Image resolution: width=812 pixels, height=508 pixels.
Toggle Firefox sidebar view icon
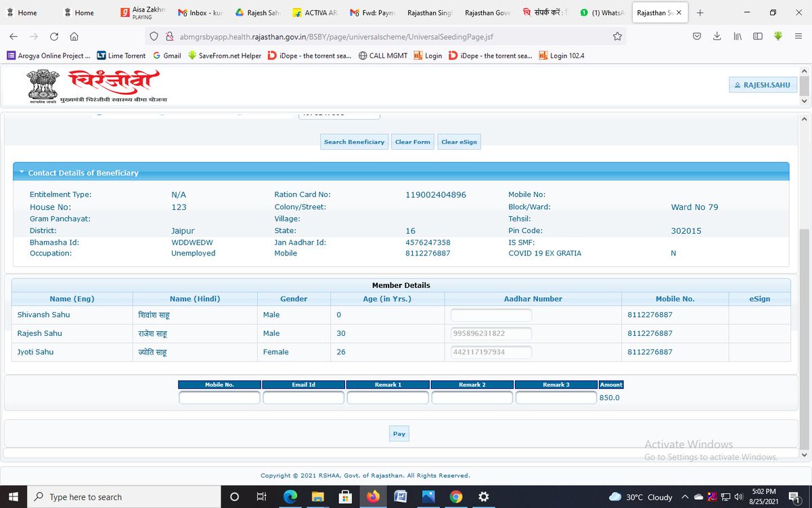coord(758,37)
